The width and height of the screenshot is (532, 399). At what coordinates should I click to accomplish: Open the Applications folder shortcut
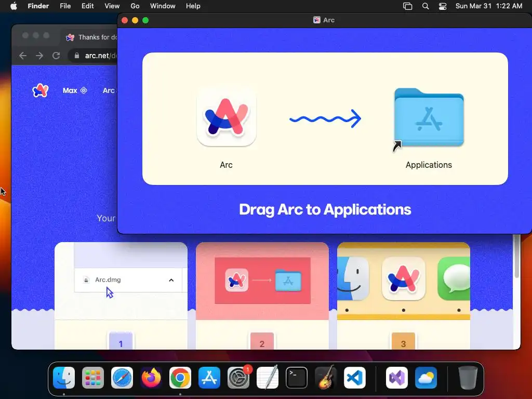[x=429, y=118]
